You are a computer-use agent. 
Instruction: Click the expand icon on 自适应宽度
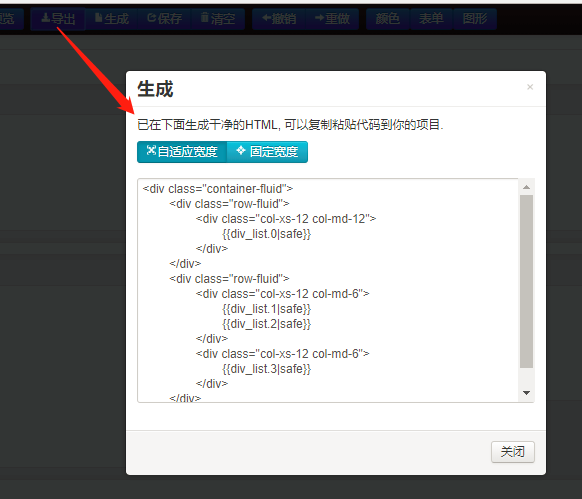151,150
